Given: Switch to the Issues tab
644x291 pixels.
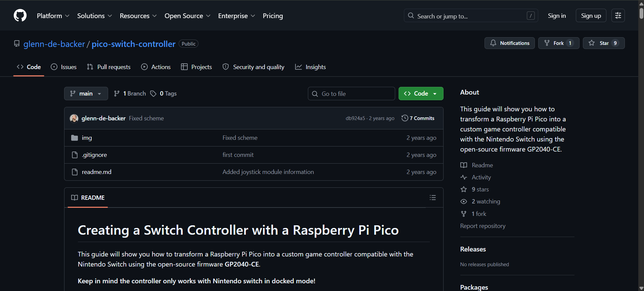Looking at the screenshot, I should 63,67.
